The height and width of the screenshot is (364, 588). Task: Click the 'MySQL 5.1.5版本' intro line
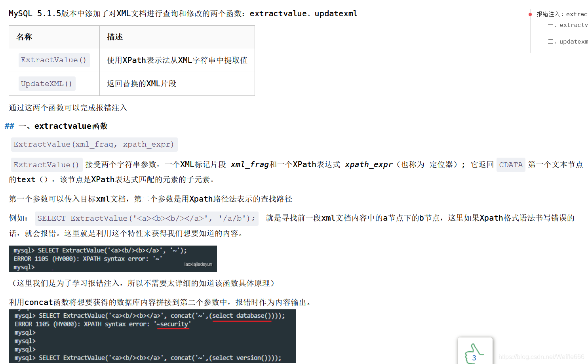tap(183, 14)
